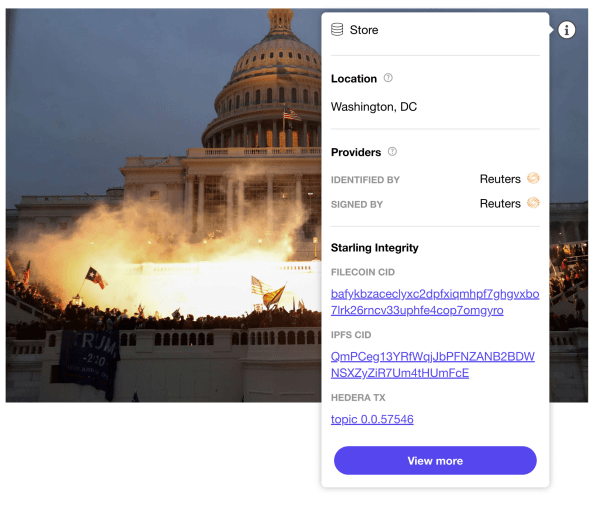
Task: Open the help icon beside Providers
Action: (392, 152)
